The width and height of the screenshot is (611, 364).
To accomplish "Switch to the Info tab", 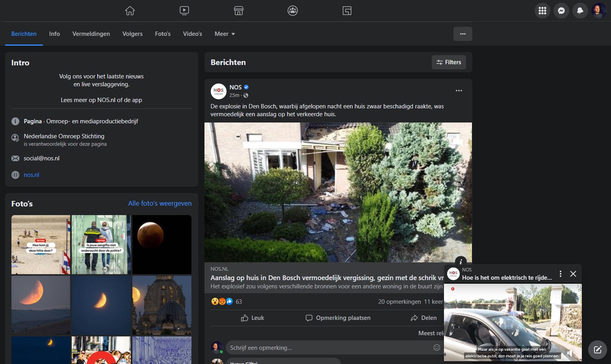I will pyautogui.click(x=54, y=34).
